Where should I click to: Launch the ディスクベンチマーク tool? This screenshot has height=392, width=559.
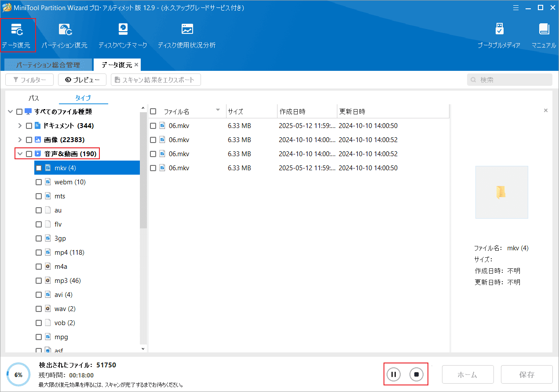123,35
